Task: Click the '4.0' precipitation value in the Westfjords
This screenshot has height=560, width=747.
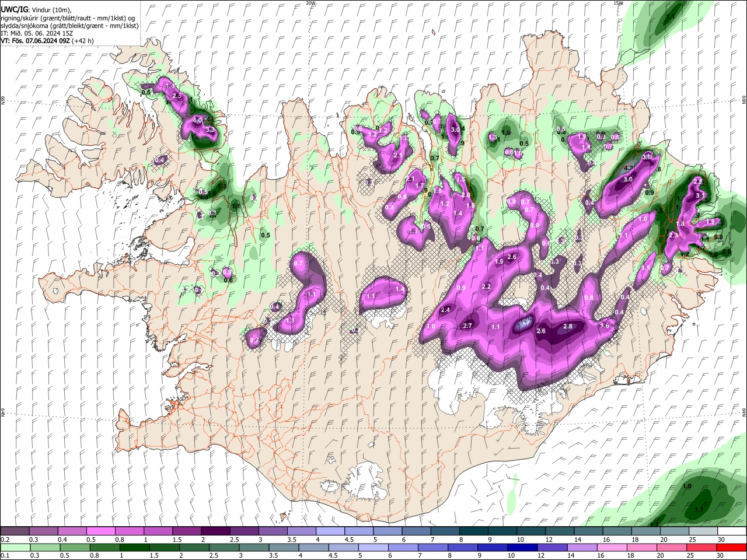Action: pos(197,120)
